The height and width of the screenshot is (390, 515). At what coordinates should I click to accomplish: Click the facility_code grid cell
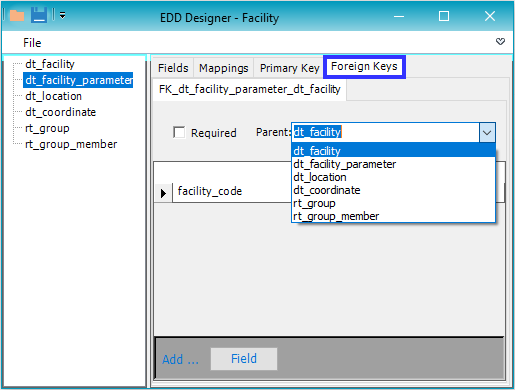pyautogui.click(x=232, y=192)
